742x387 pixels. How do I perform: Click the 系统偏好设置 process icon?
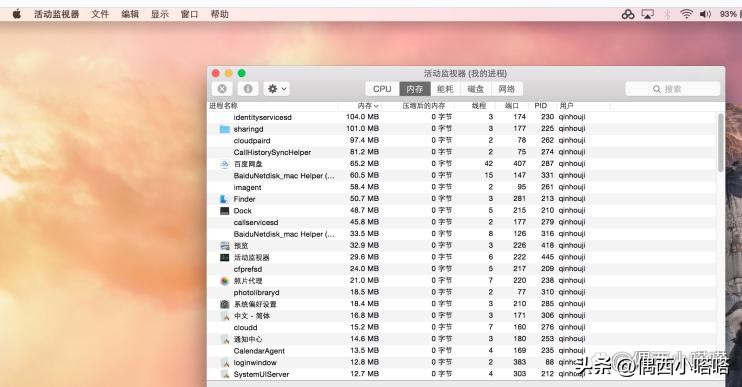tap(225, 304)
